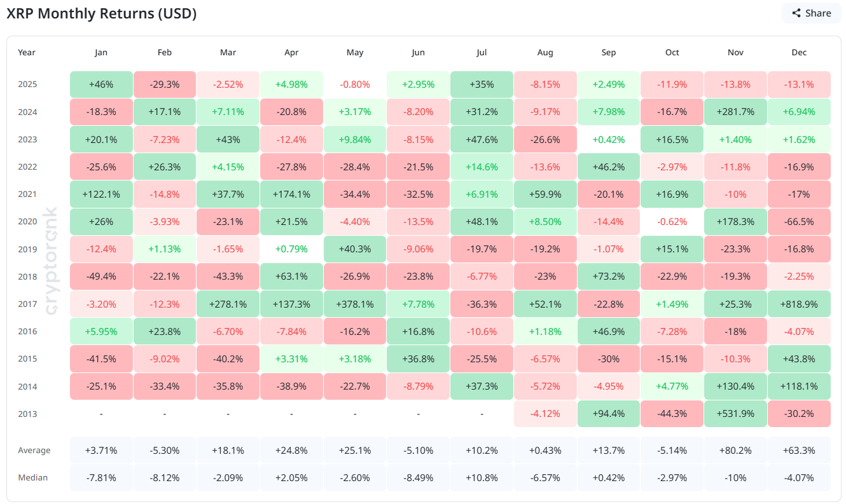Click the Jan column header
846x504 pixels.
[101, 52]
